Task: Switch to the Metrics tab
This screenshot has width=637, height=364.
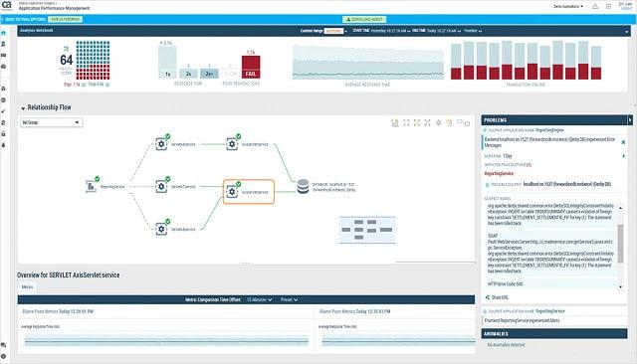Action: (27, 286)
